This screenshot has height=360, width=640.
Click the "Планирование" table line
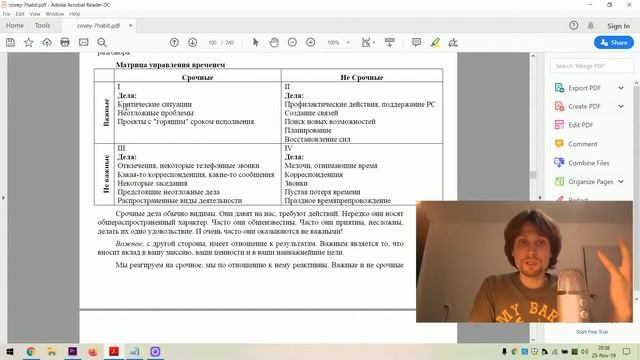tap(308, 130)
